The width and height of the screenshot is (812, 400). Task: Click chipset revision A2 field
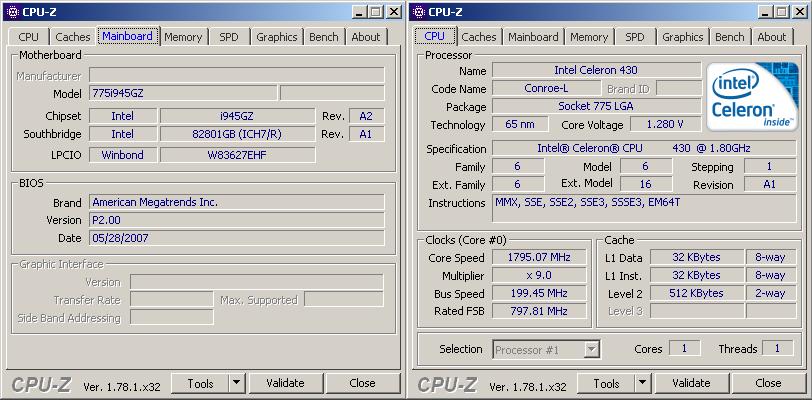point(367,116)
